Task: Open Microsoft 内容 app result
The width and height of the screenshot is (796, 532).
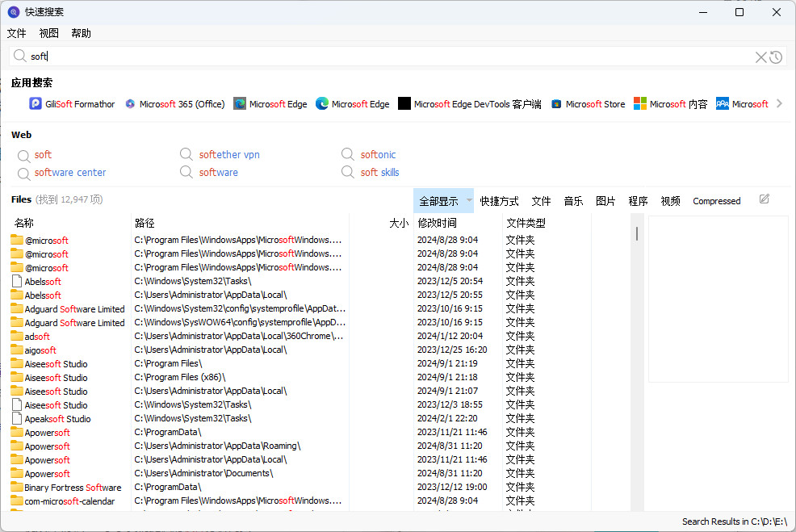Action: [x=671, y=104]
